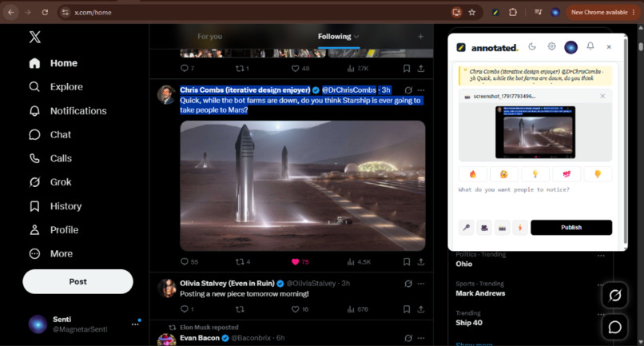644x346 pixels.
Task: Open Explore from the sidebar
Action: (x=56, y=87)
